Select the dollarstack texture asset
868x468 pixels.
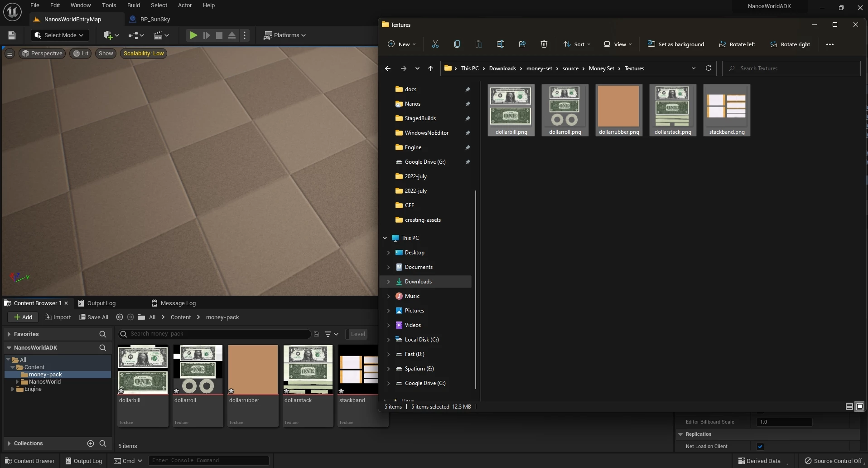tap(308, 386)
